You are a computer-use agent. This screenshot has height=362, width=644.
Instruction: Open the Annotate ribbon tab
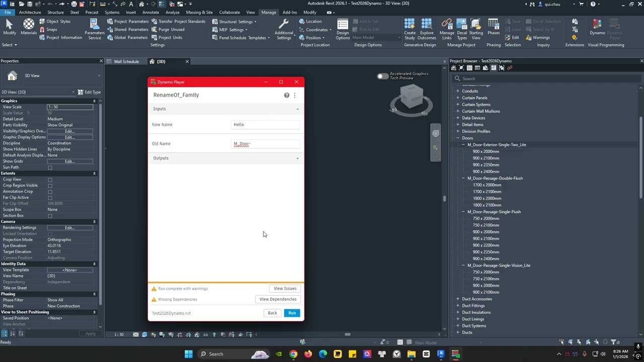(x=150, y=12)
